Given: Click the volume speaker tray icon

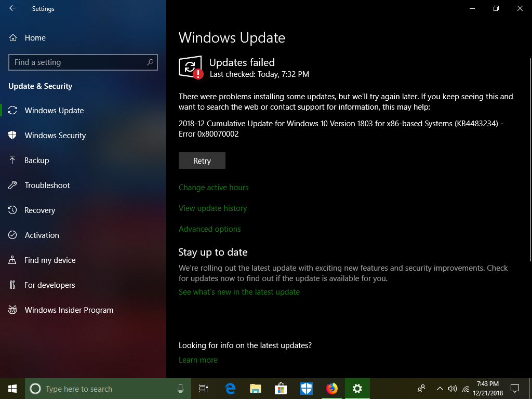Looking at the screenshot, I should tap(453, 389).
